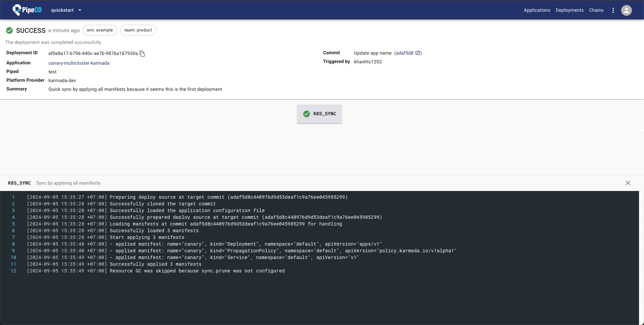Click the PipeCD logo
644x325 pixels.
coord(27,10)
